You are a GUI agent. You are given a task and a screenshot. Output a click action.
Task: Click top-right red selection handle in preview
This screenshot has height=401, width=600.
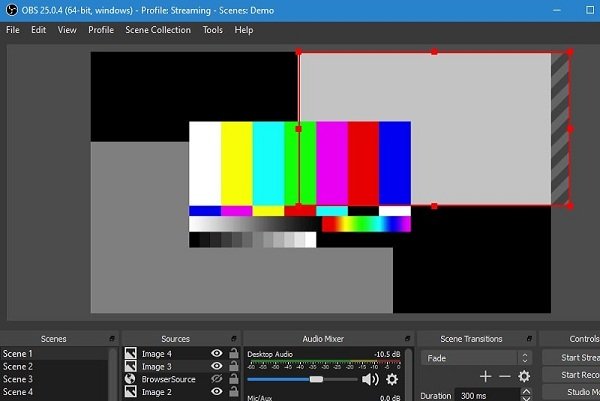pyautogui.click(x=570, y=51)
